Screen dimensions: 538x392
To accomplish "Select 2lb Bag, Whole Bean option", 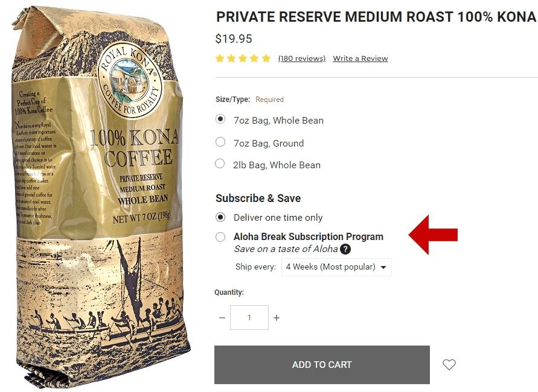I will pyautogui.click(x=220, y=164).
